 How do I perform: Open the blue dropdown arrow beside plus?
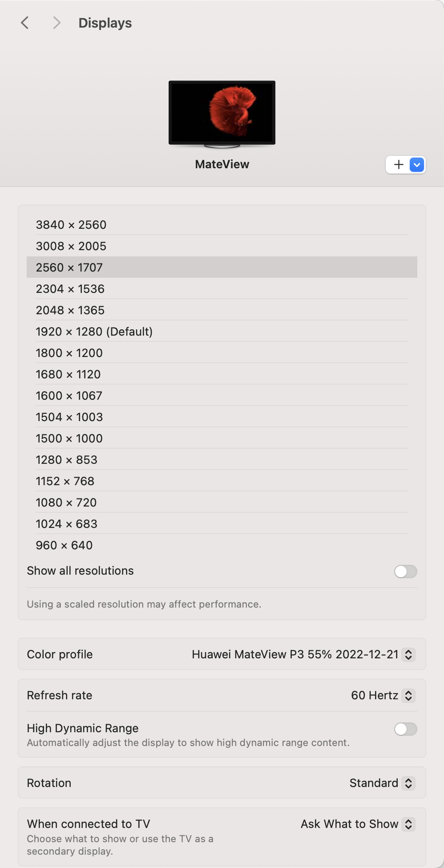(x=417, y=165)
